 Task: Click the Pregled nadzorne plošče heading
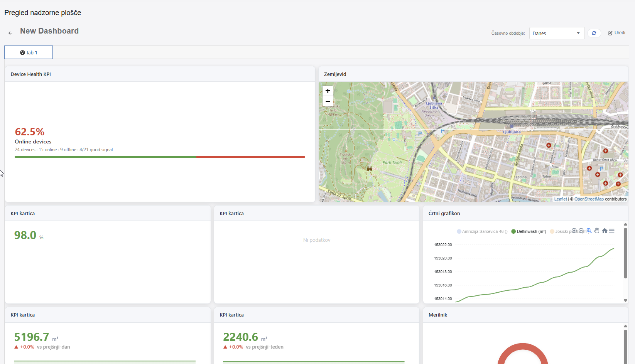coord(43,13)
